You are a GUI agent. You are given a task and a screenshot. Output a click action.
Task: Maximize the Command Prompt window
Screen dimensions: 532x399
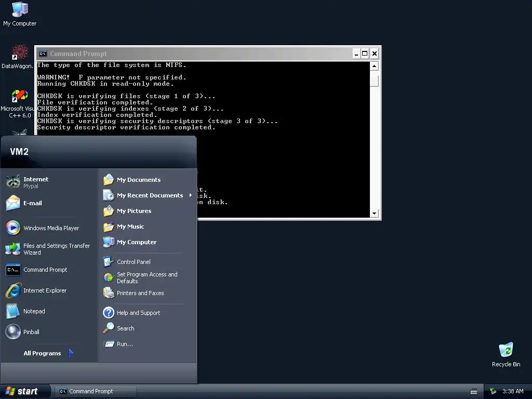[365, 54]
